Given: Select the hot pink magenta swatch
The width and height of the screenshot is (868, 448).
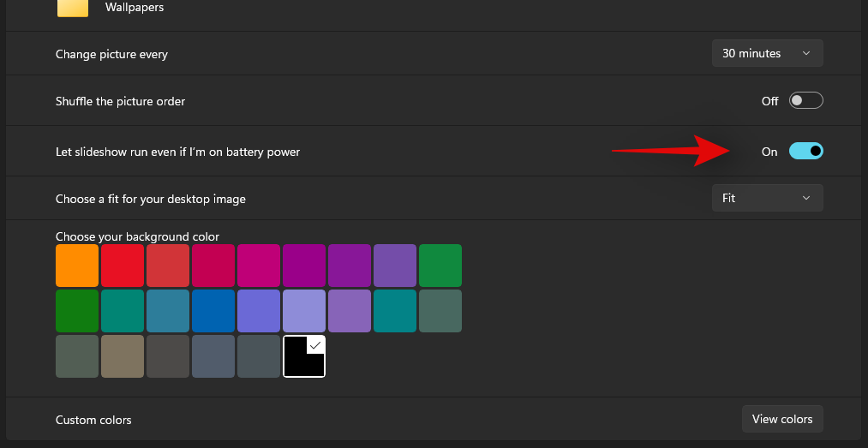Looking at the screenshot, I should coord(259,266).
